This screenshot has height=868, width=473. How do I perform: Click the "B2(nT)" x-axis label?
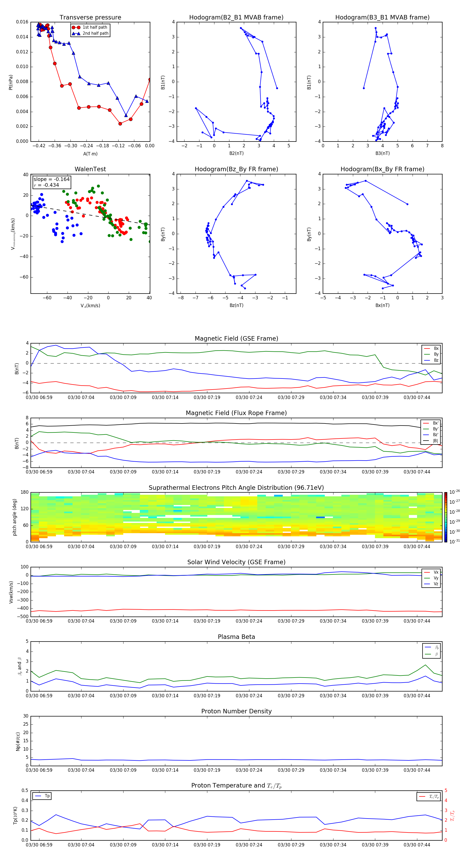coord(236,153)
